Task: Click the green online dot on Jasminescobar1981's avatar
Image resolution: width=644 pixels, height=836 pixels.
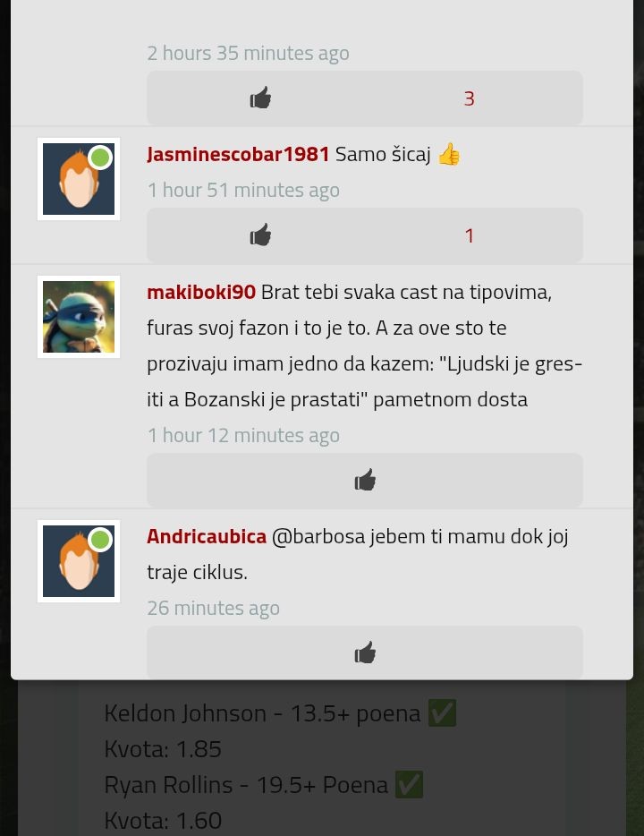Action: 100,158
